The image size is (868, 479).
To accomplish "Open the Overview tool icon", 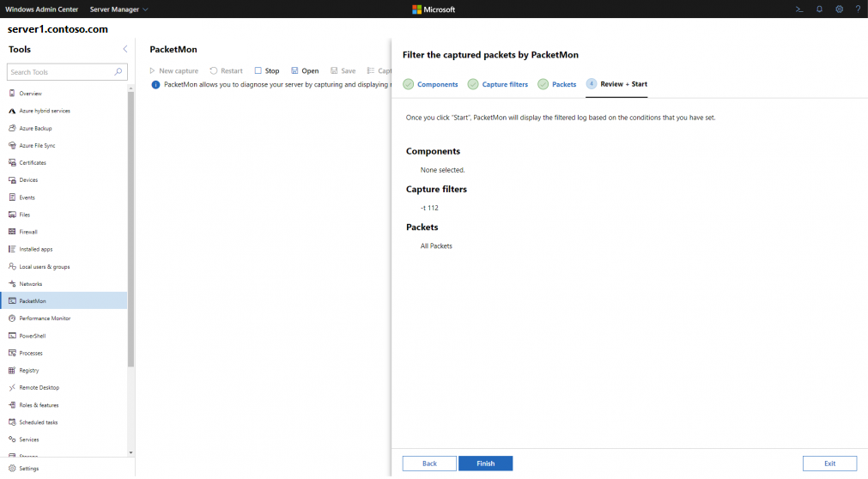I will click(12, 94).
